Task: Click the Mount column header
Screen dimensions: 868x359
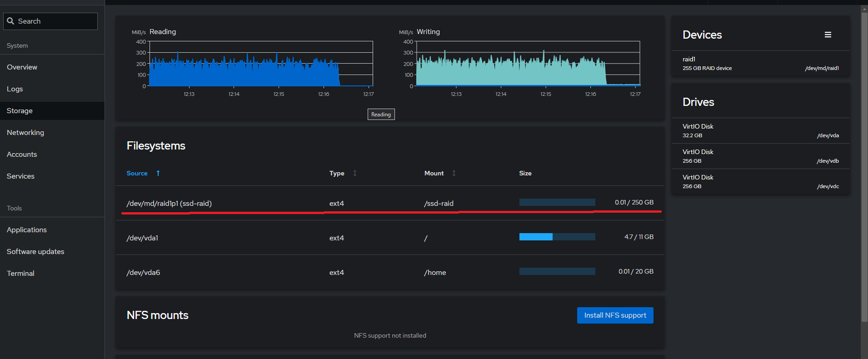Action: (x=434, y=173)
